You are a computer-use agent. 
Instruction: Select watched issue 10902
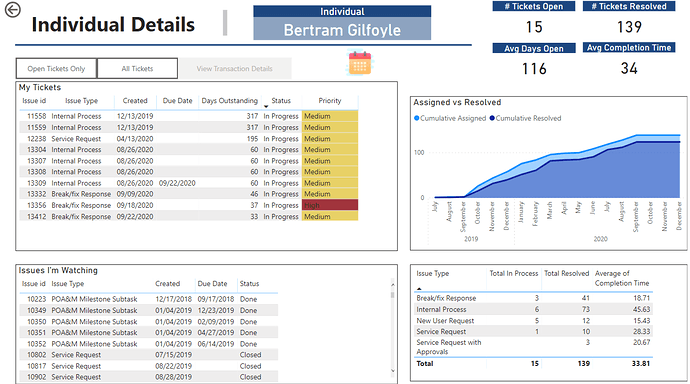click(149, 377)
